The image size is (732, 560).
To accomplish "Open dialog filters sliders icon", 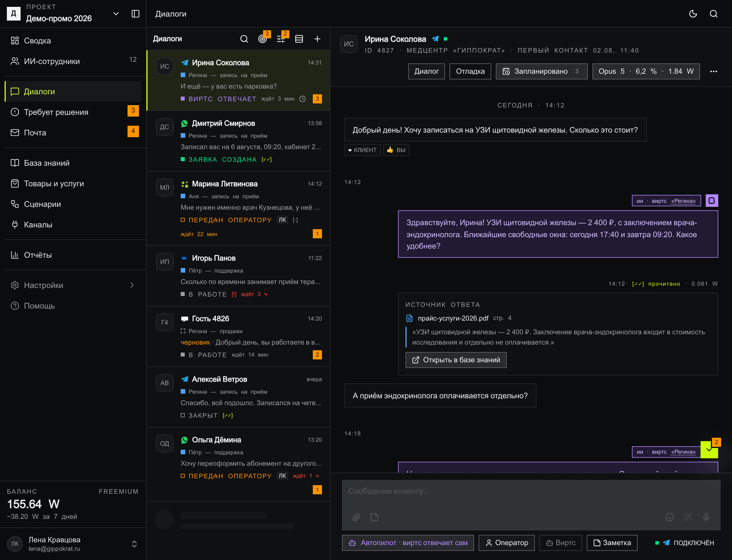I will [281, 39].
